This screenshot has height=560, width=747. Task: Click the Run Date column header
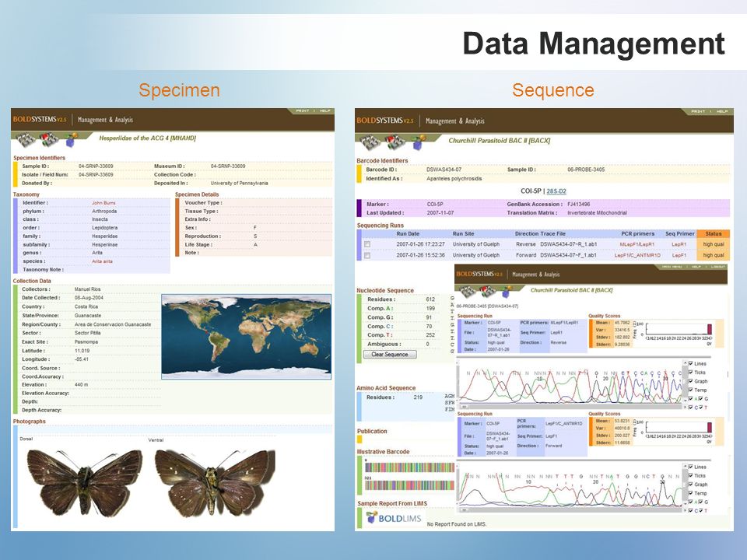click(x=408, y=234)
